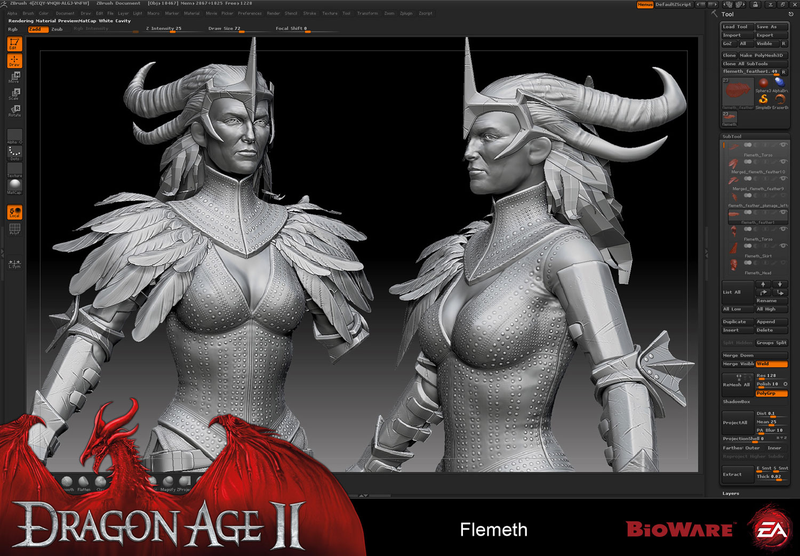Toggle the Weld option
800x556 pixels.
click(771, 364)
